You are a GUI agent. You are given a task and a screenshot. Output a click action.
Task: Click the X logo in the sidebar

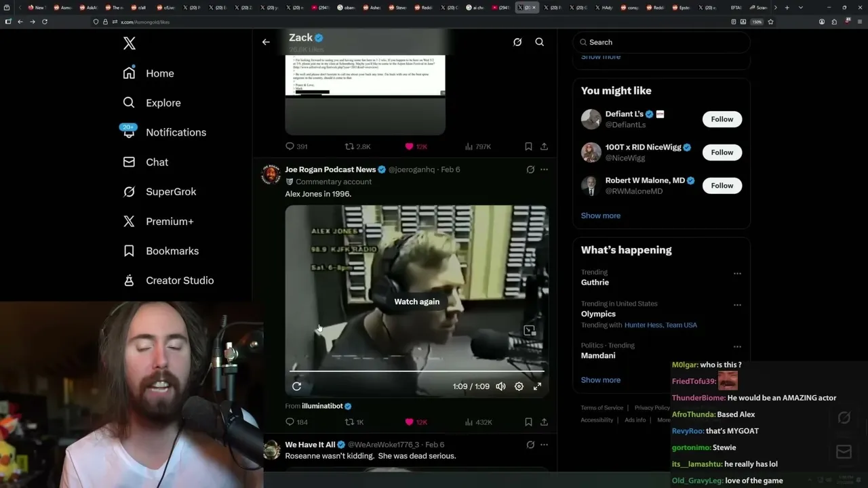click(x=130, y=43)
